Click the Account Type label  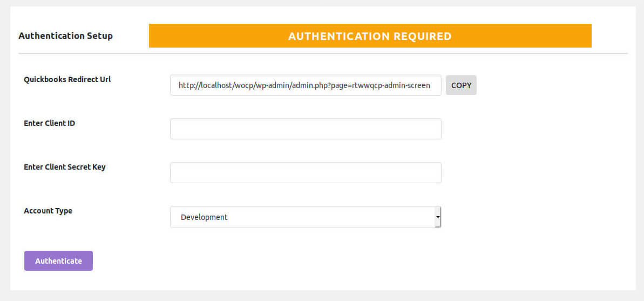coord(48,211)
